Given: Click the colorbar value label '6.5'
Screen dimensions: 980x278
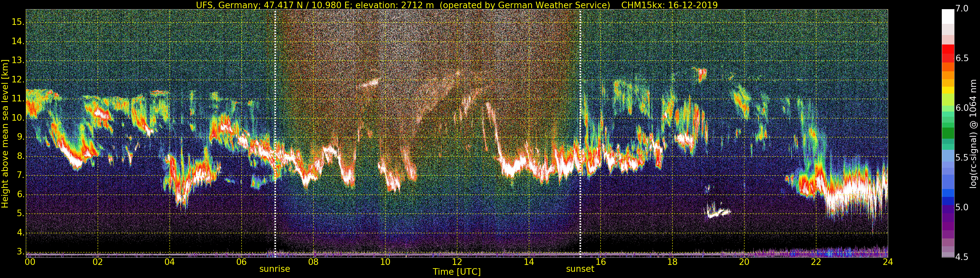Looking at the screenshot, I should (x=962, y=58).
